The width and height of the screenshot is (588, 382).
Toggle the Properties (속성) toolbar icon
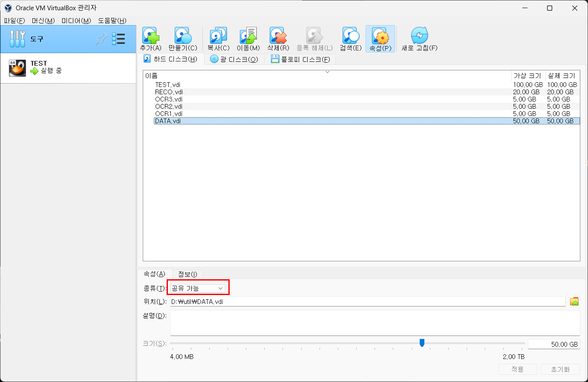[x=380, y=39]
